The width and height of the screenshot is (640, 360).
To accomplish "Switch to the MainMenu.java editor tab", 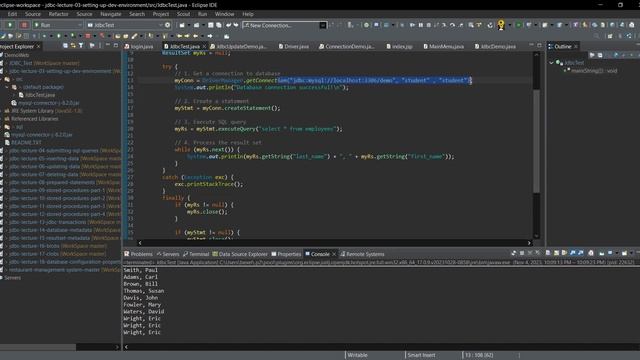I will (443, 47).
